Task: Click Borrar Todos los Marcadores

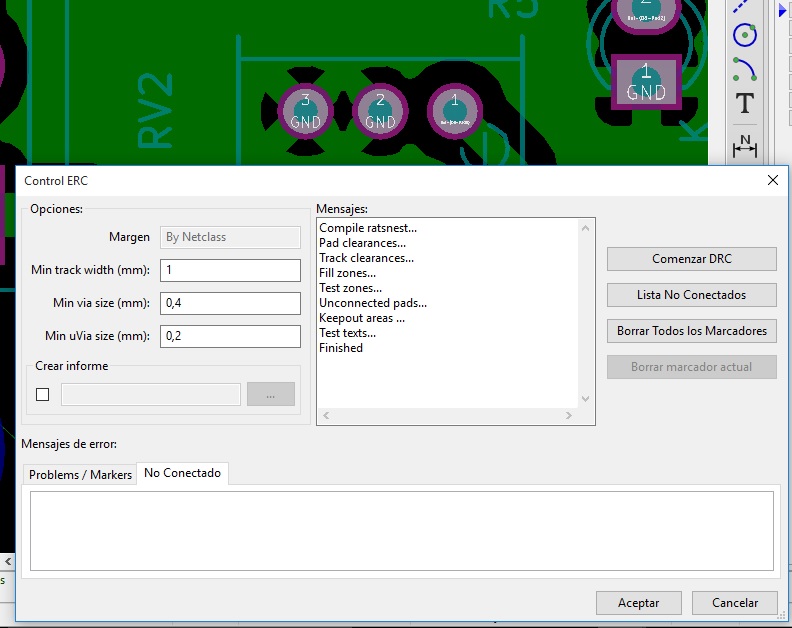Action: coord(691,331)
